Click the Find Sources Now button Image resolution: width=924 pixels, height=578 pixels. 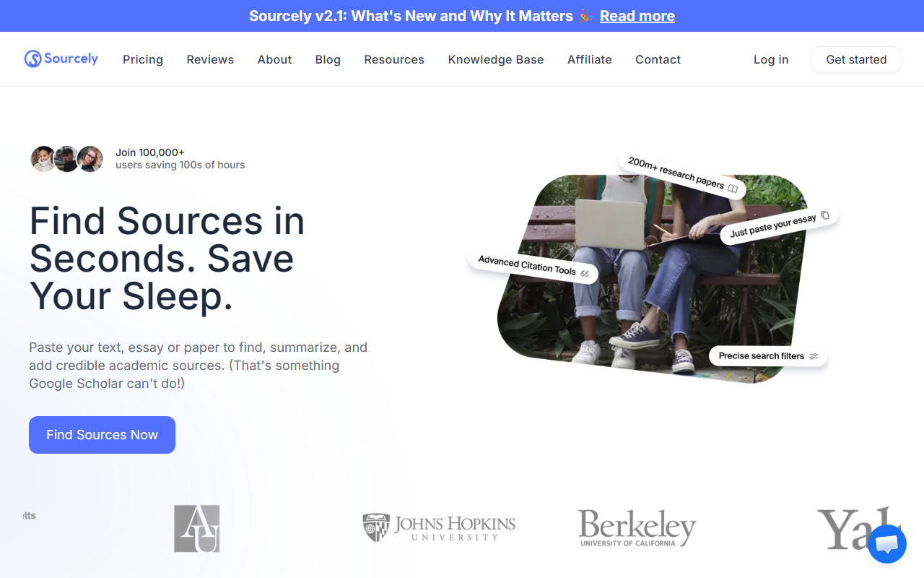[102, 435]
